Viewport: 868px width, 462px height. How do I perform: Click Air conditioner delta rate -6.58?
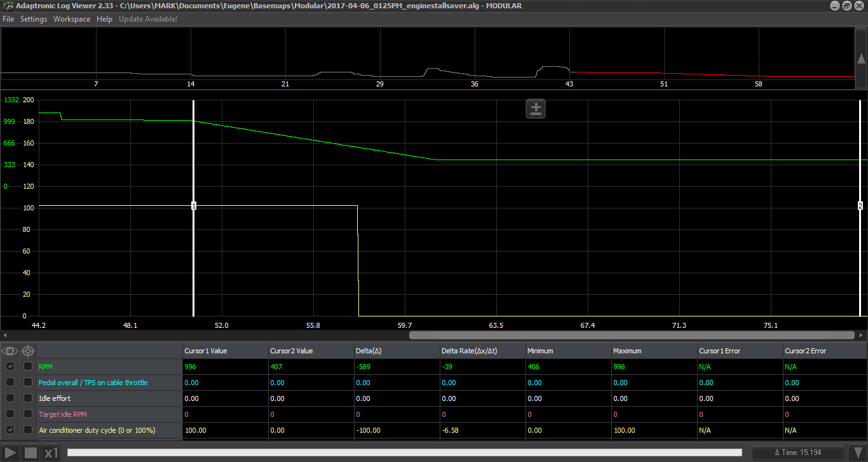tap(451, 430)
